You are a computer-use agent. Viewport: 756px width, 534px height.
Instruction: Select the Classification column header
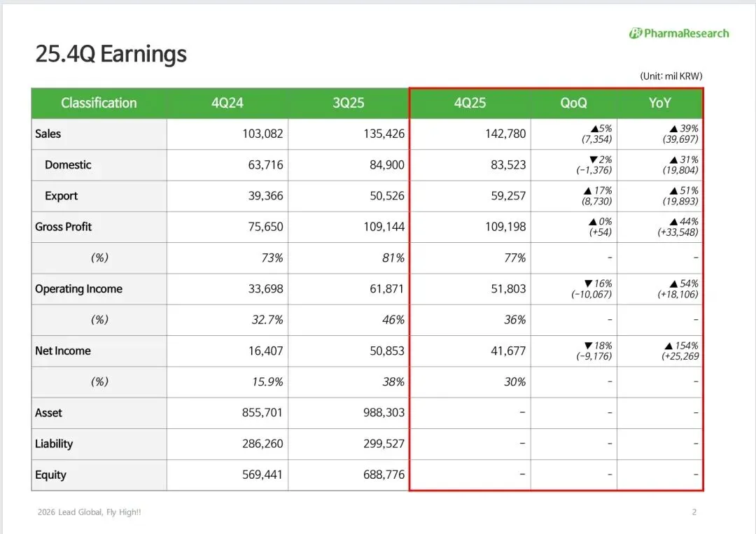point(99,104)
